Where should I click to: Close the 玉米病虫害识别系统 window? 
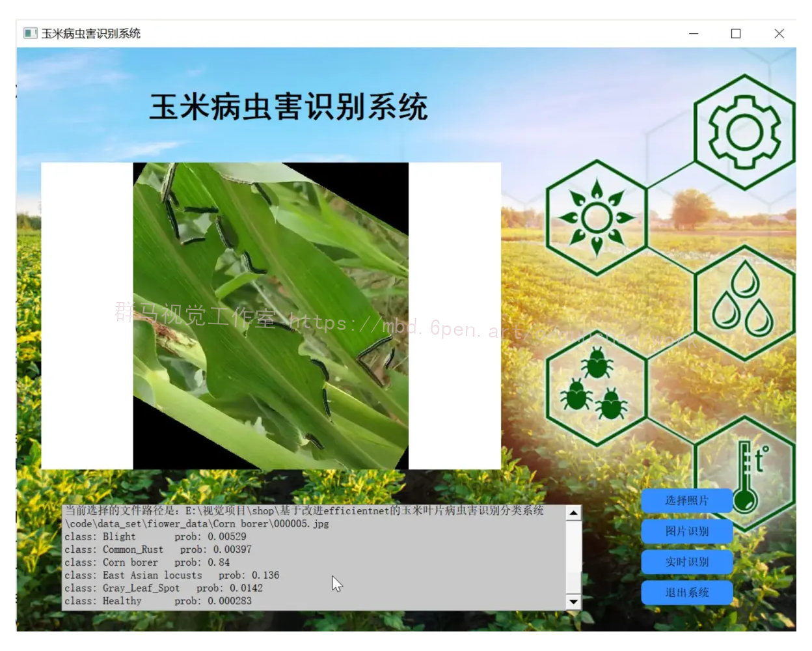tap(779, 33)
